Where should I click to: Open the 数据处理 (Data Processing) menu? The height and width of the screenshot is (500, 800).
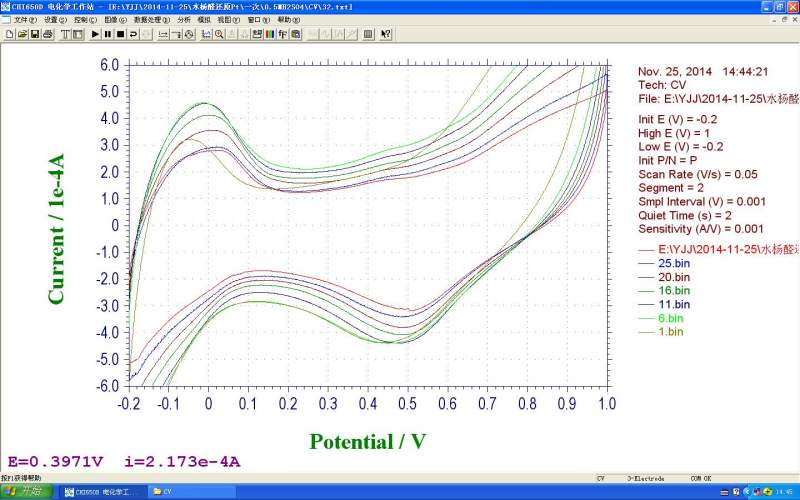[151, 19]
